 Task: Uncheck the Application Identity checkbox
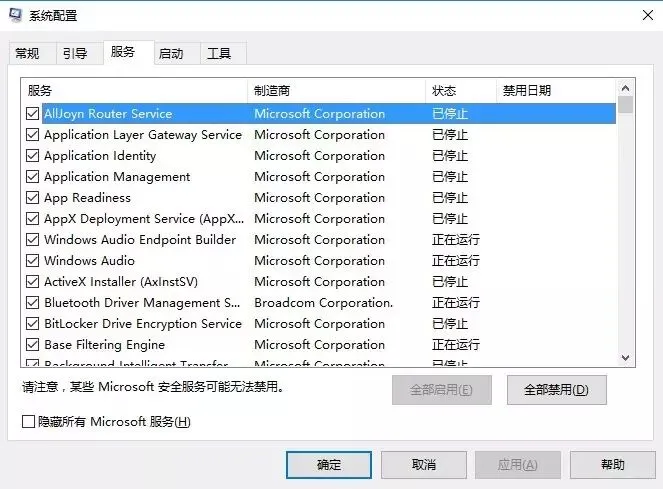(x=33, y=156)
